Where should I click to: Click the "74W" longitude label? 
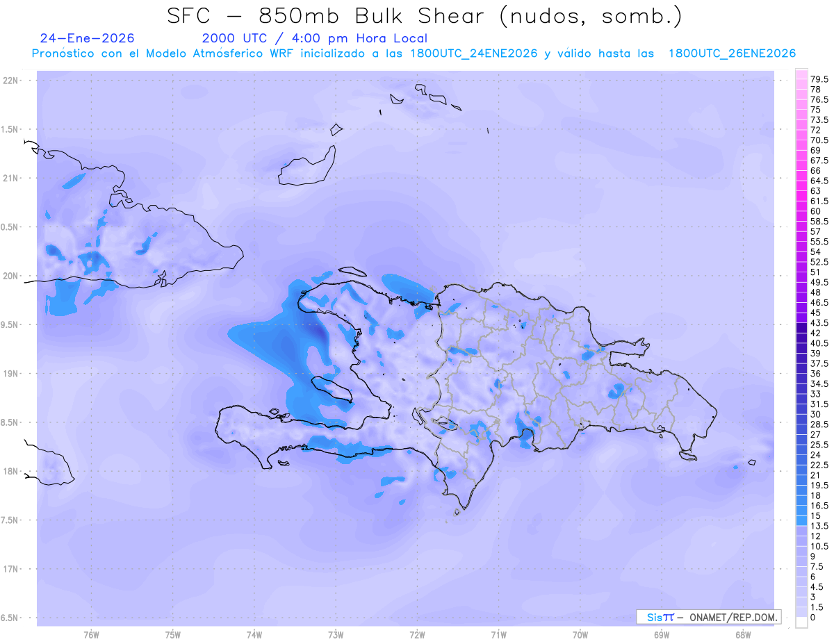[254, 634]
